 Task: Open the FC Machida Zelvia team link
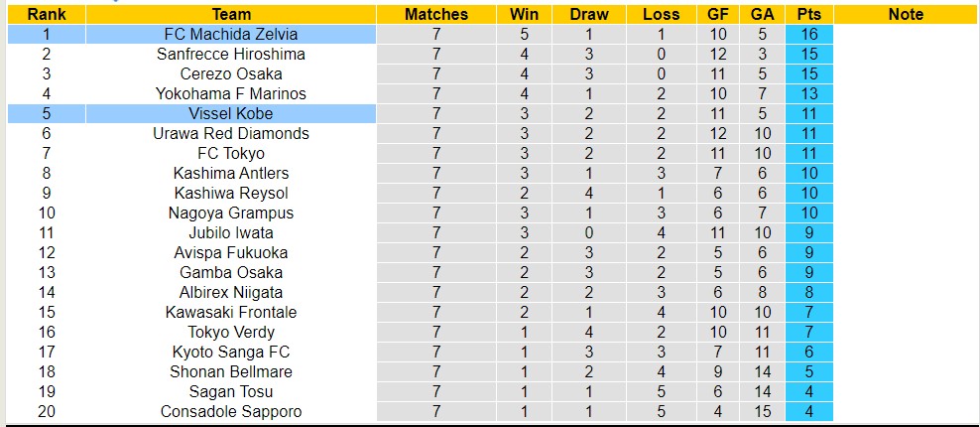click(231, 34)
